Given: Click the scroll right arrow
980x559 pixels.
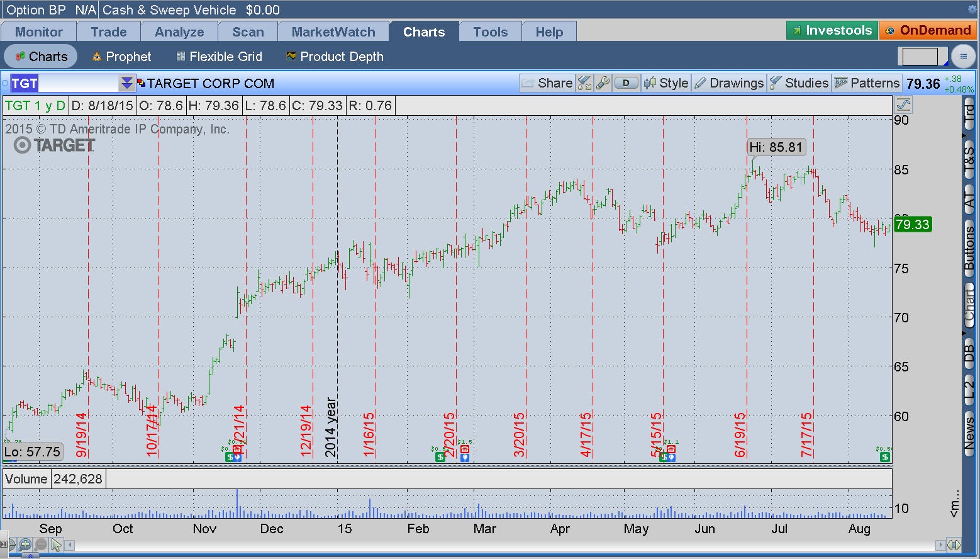Looking at the screenshot, I should tap(940, 545).
